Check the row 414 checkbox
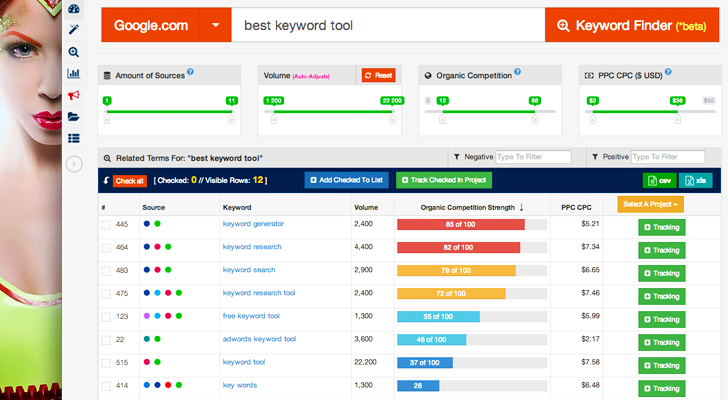The height and width of the screenshot is (400, 728). click(x=106, y=386)
